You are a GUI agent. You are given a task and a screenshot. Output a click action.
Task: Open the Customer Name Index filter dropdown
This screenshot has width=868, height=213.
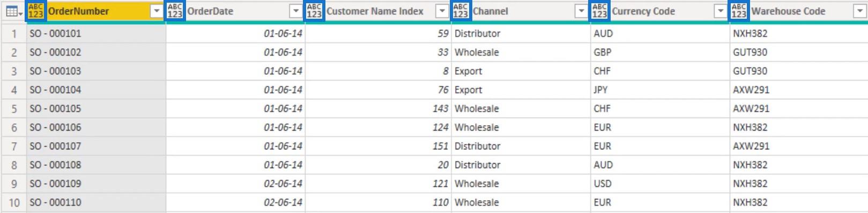442,11
